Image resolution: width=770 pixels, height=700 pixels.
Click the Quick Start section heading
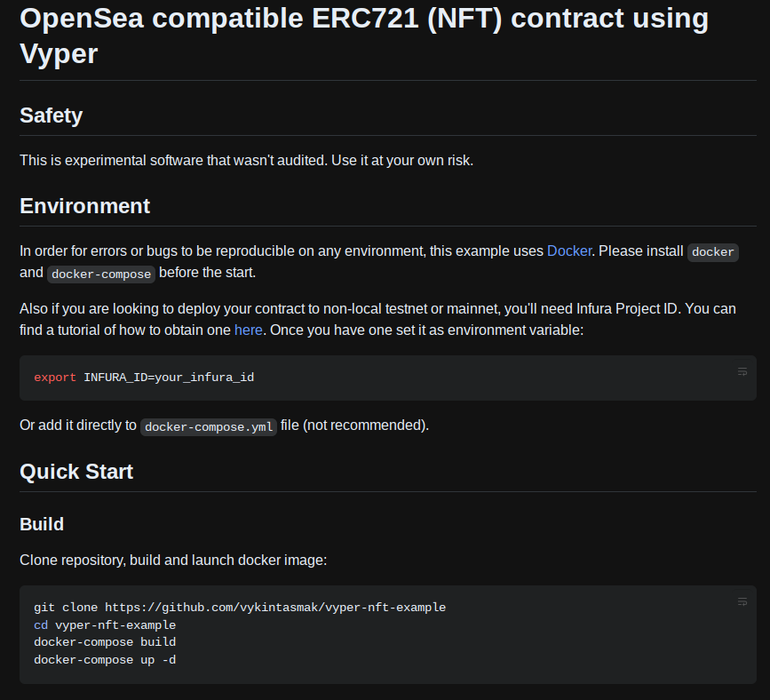tap(76, 472)
